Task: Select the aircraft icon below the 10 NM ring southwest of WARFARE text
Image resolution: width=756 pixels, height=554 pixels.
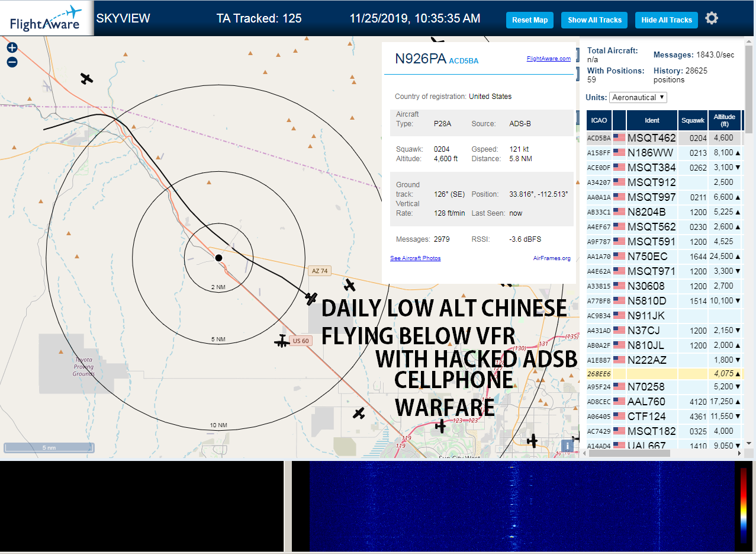Action: coord(359,413)
